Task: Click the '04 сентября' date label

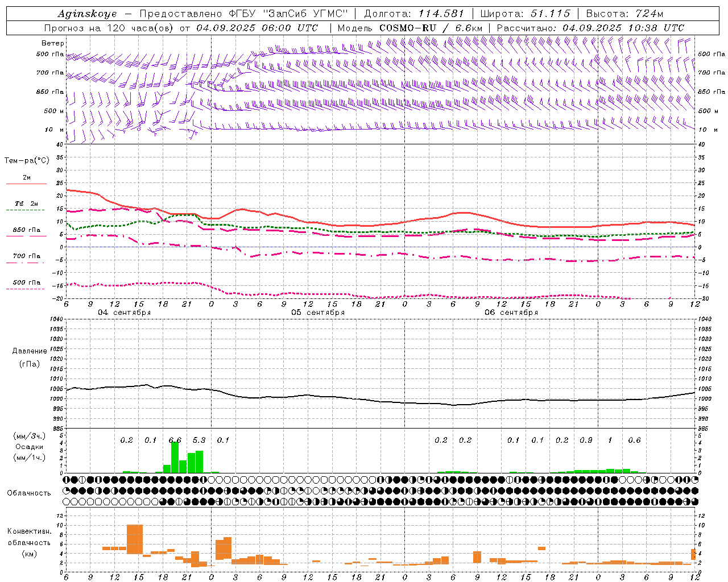Action: [x=124, y=313]
